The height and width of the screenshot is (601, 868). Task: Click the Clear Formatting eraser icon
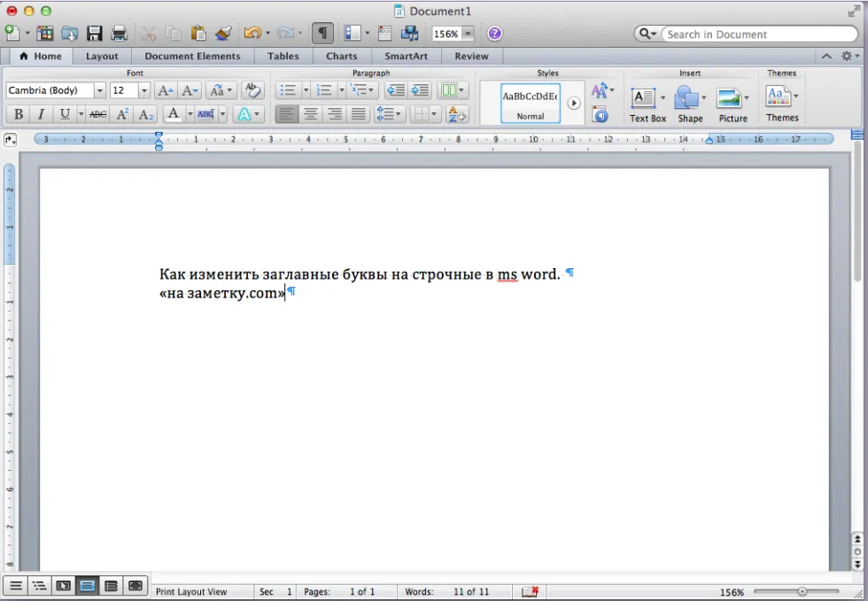click(252, 90)
